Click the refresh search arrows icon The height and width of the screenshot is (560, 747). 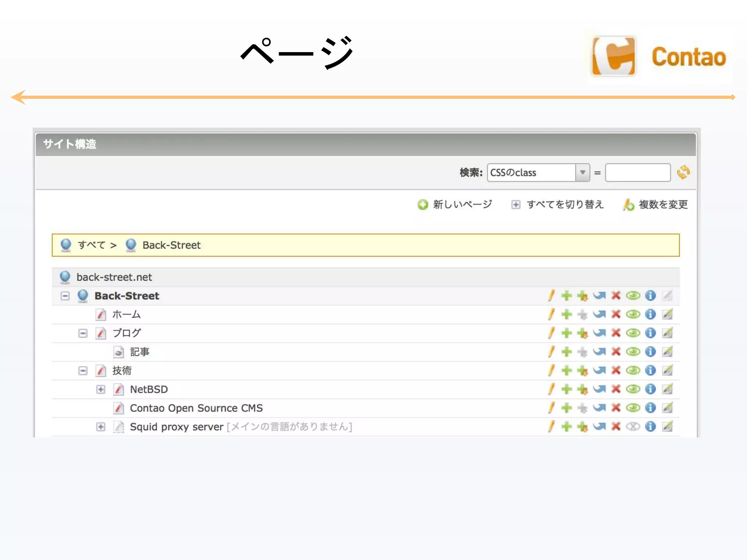point(683,172)
